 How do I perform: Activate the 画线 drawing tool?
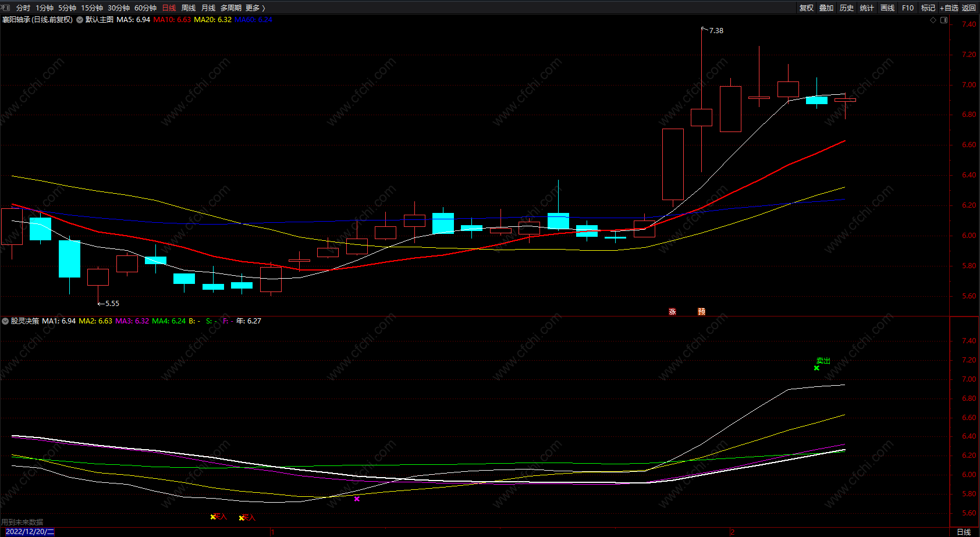pos(887,8)
